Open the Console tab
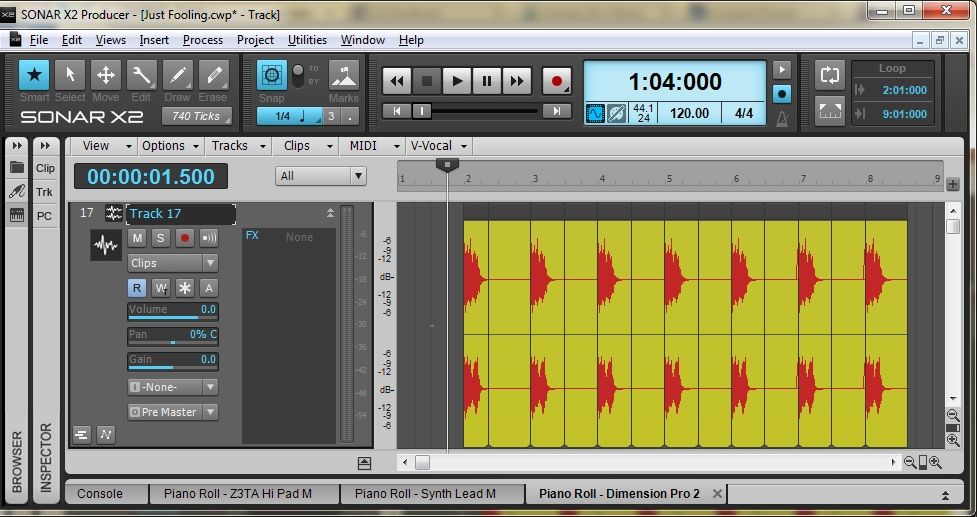 pyautogui.click(x=100, y=493)
